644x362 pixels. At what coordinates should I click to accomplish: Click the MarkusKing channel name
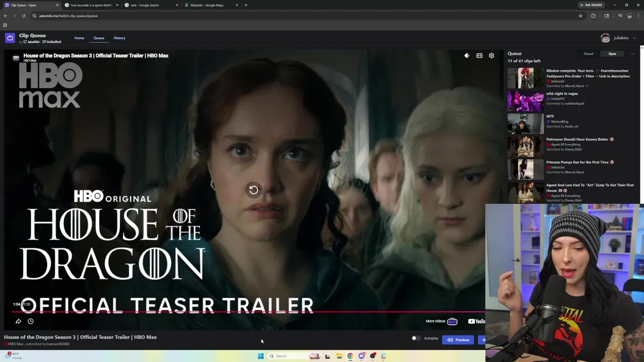point(559,121)
